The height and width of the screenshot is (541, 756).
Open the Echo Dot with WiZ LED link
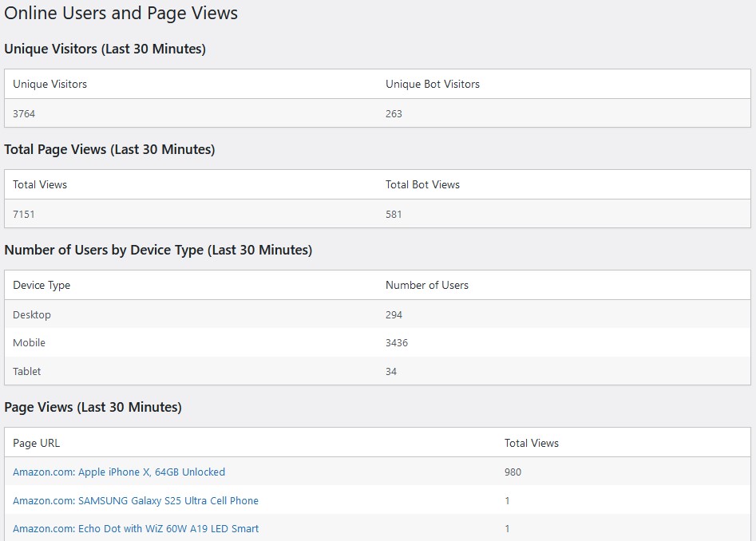(136, 528)
